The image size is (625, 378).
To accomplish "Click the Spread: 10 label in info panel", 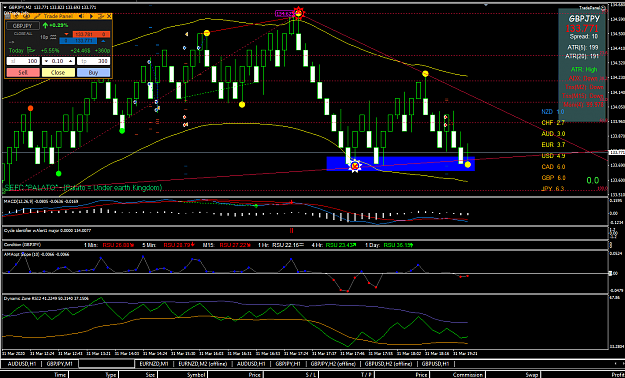I will point(583,37).
